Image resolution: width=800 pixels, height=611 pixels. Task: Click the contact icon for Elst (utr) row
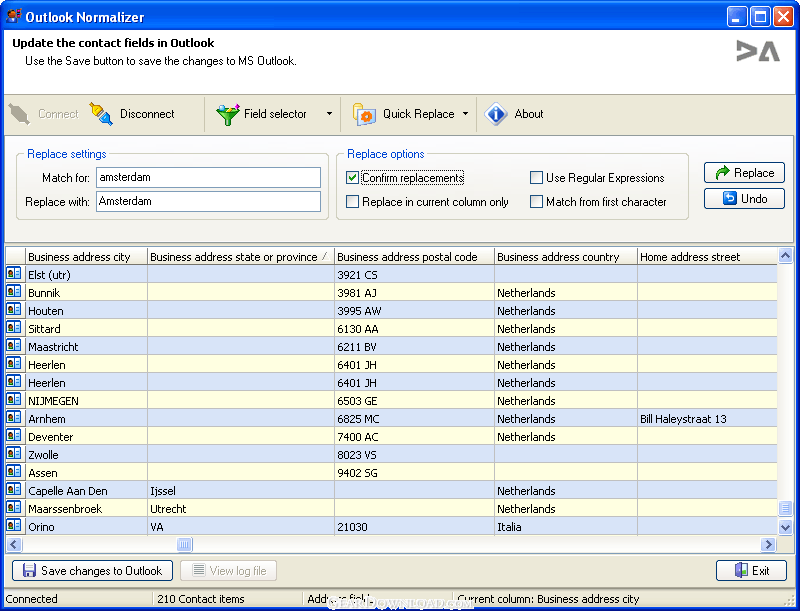pyautogui.click(x=14, y=273)
